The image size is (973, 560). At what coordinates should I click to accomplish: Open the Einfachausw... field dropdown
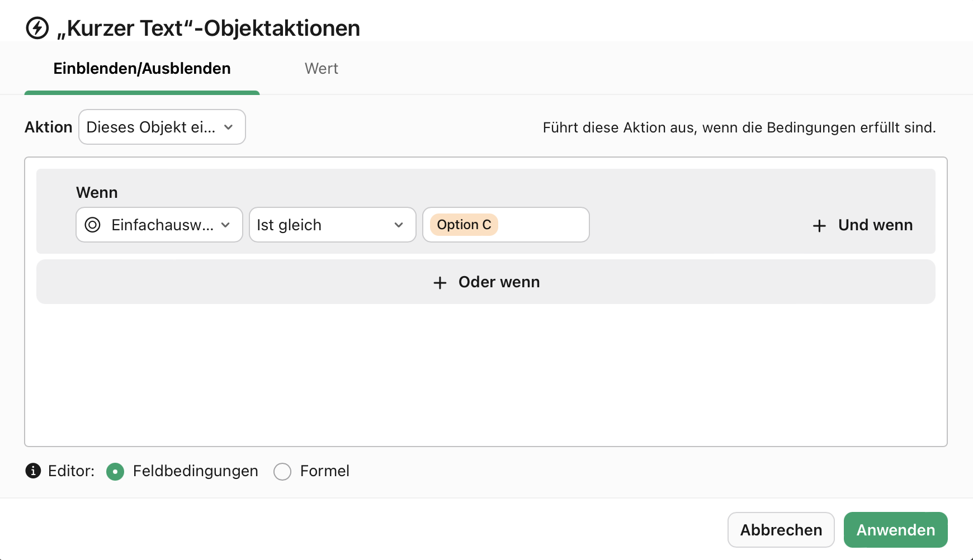(x=159, y=225)
